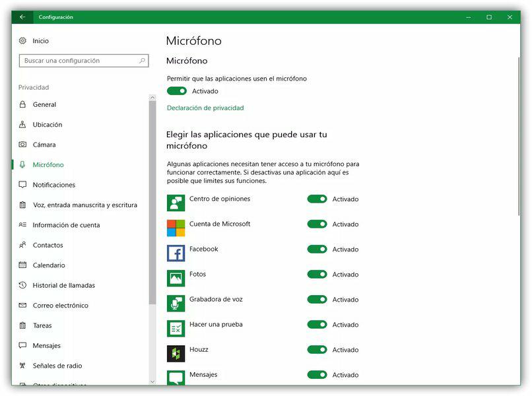Disable microphone access for all apps
This screenshot has width=532, height=396.
click(178, 90)
